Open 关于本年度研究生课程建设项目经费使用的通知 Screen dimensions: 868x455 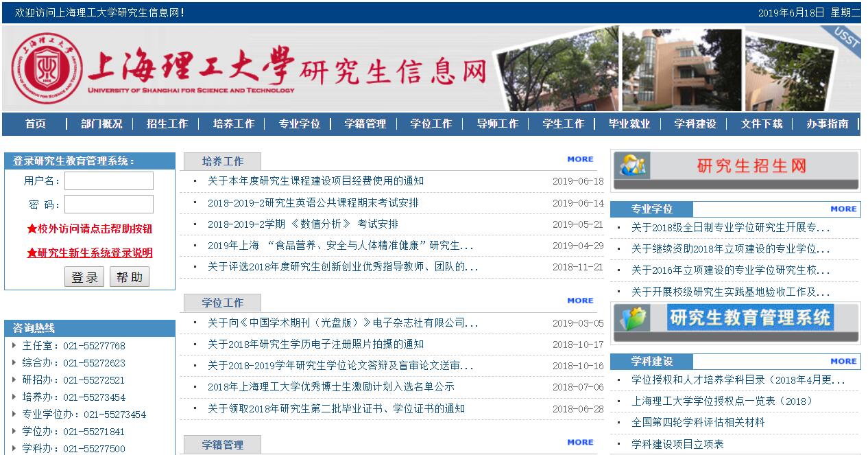tap(316, 181)
